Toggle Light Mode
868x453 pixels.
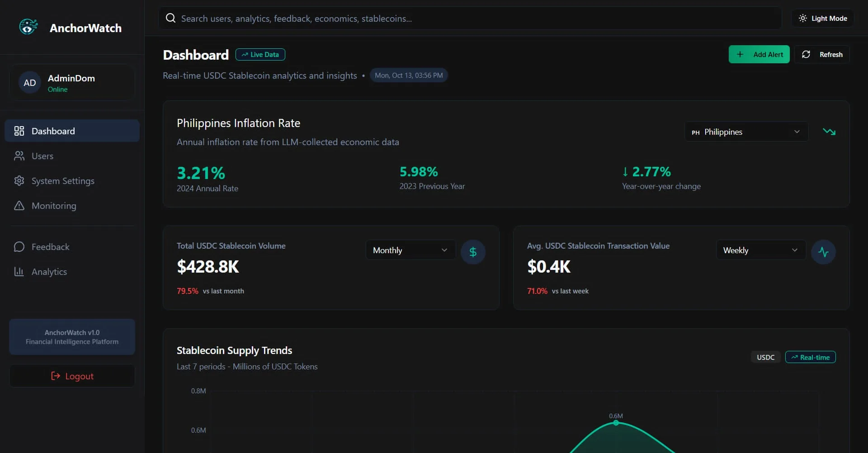(x=823, y=18)
